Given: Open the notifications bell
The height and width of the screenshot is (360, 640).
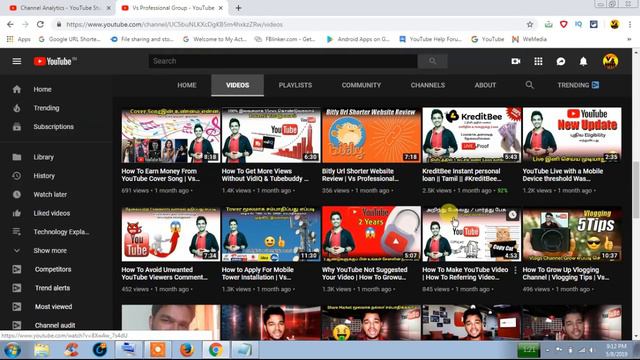Looking at the screenshot, I should click(x=583, y=61).
